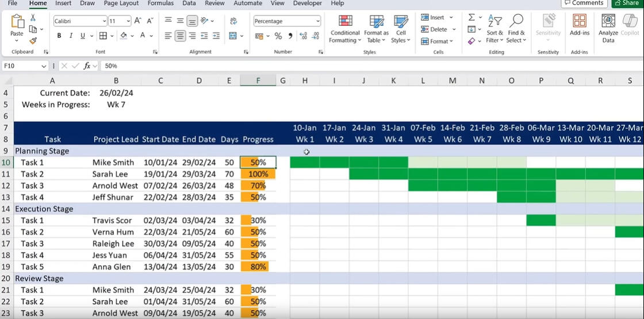Click the Increase Font Size icon
This screenshot has height=319, width=644.
pos(137,21)
